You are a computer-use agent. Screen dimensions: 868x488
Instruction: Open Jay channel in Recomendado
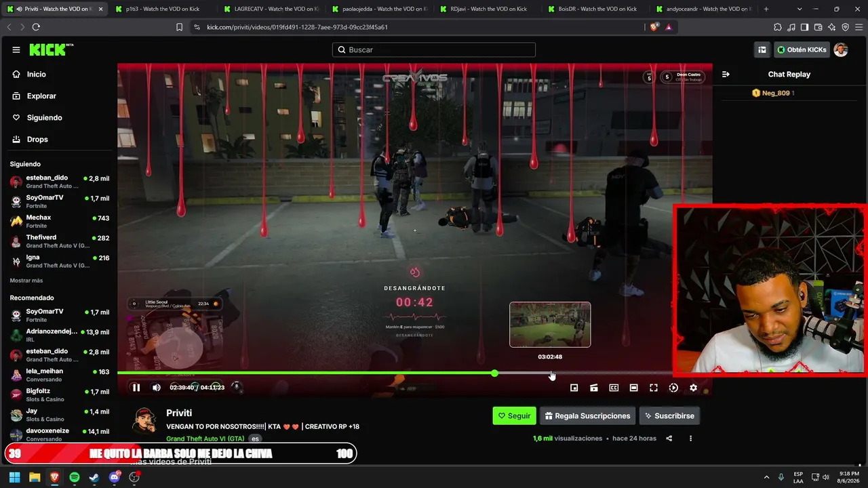tap(60, 415)
